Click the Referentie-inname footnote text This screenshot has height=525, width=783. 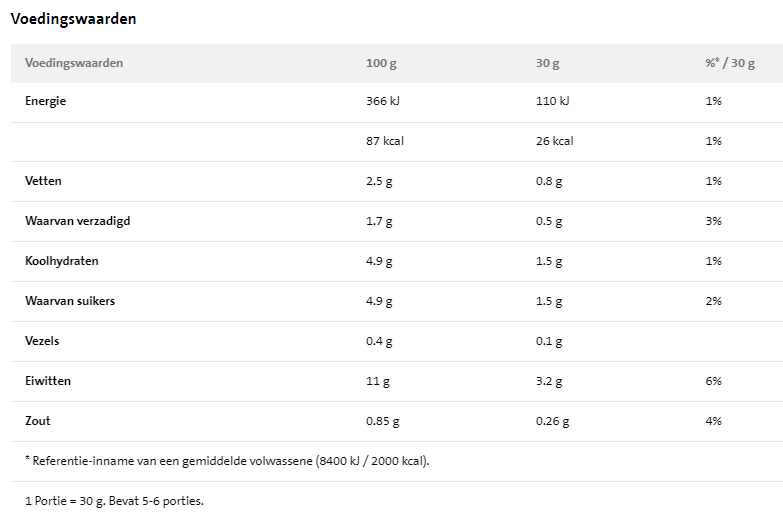[x=227, y=461]
